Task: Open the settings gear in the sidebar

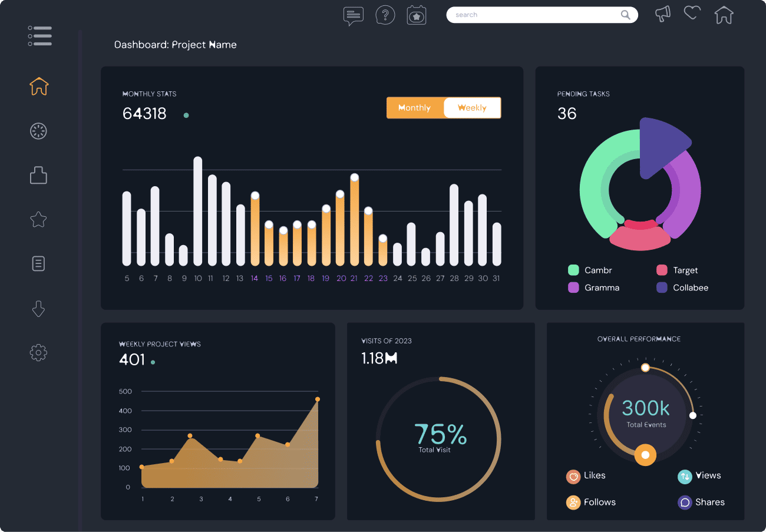Action: pos(38,353)
